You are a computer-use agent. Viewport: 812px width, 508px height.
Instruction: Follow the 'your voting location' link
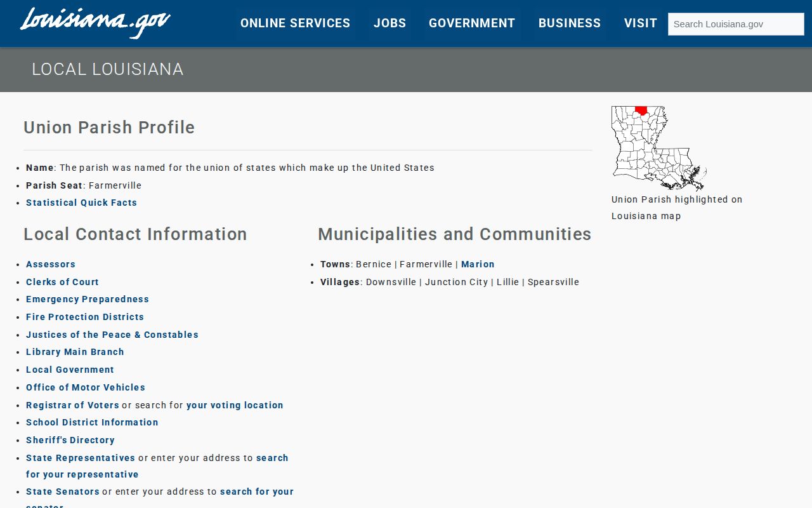pyautogui.click(x=235, y=405)
